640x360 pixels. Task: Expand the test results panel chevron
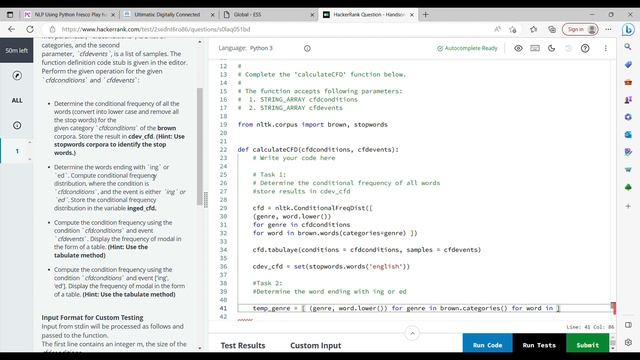(412, 333)
